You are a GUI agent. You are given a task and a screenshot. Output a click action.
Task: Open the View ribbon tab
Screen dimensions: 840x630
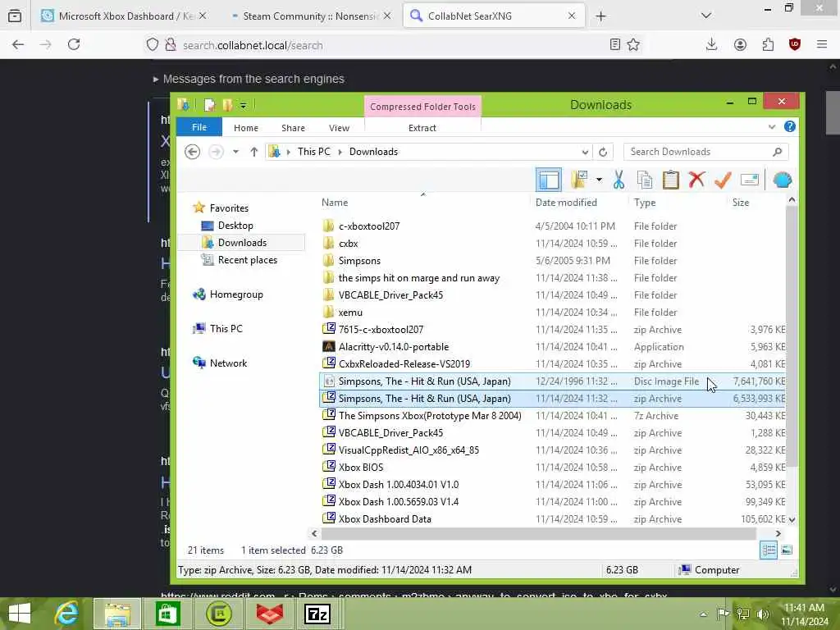339,128
